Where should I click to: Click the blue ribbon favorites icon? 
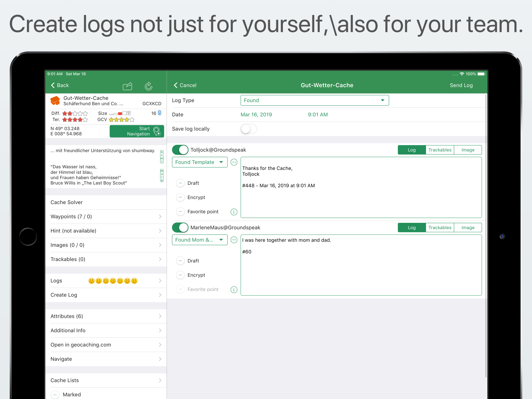tap(159, 113)
